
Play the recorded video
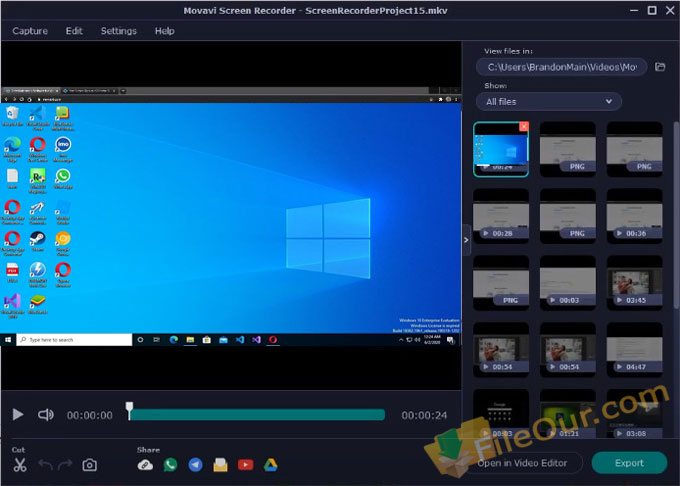coord(17,414)
